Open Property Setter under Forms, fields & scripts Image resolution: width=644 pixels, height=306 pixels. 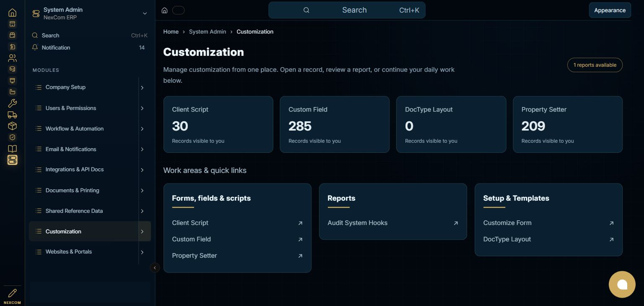tap(237, 256)
